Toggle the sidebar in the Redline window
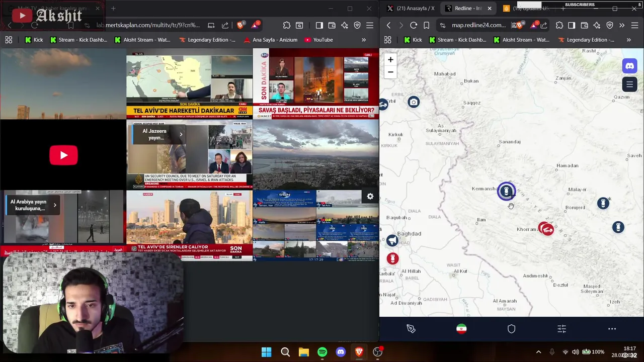 click(x=572, y=25)
